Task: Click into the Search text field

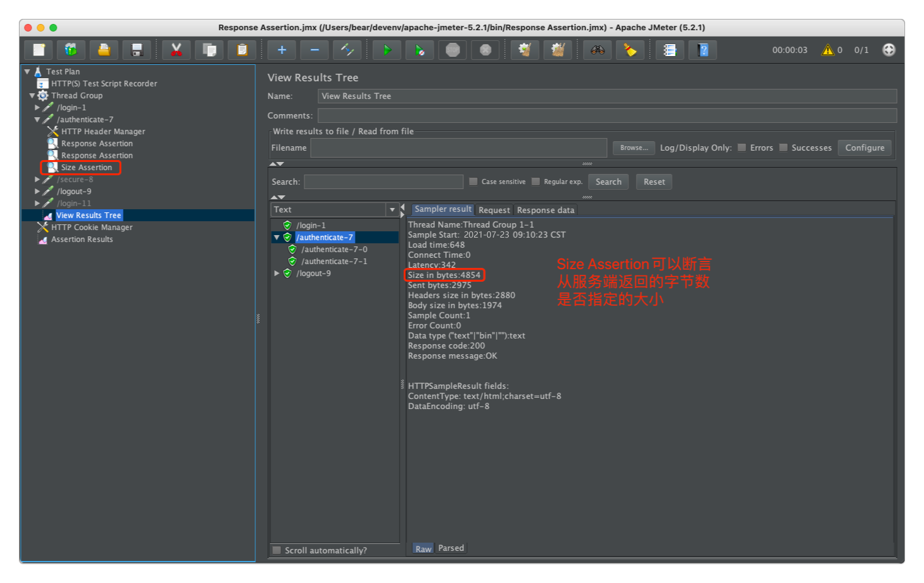Action: pyautogui.click(x=383, y=182)
